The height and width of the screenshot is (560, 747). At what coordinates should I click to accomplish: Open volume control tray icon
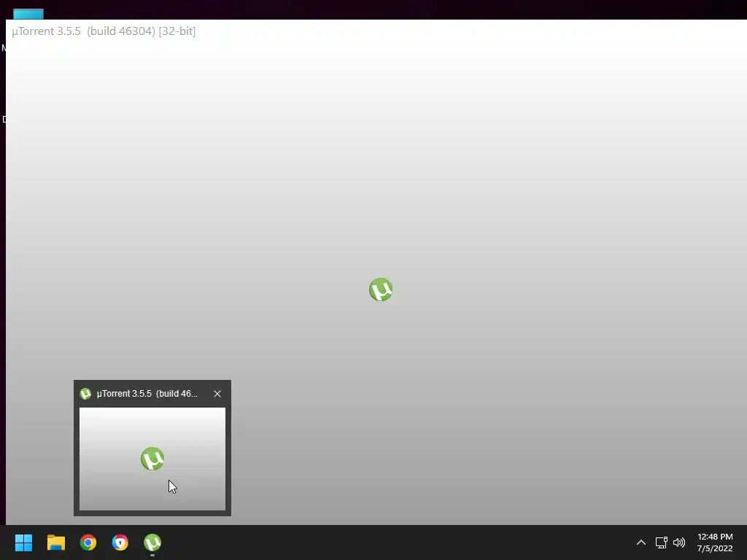click(679, 542)
